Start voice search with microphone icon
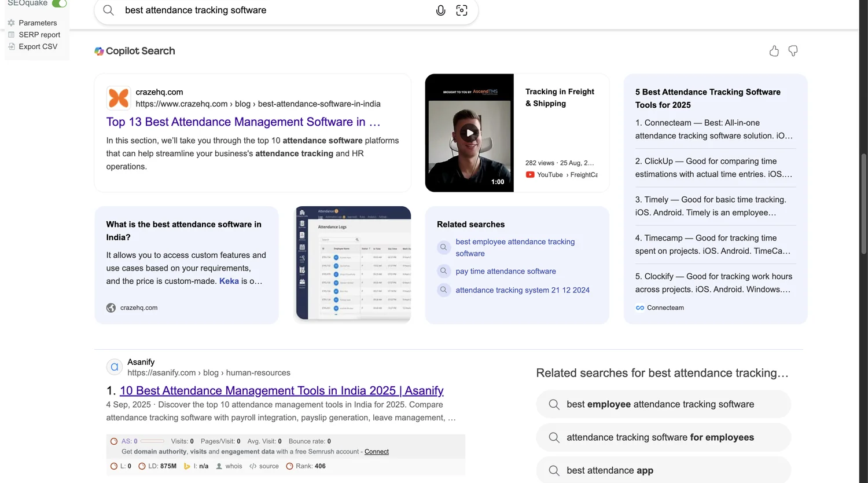Screen dimensions: 868x483 tap(440, 10)
